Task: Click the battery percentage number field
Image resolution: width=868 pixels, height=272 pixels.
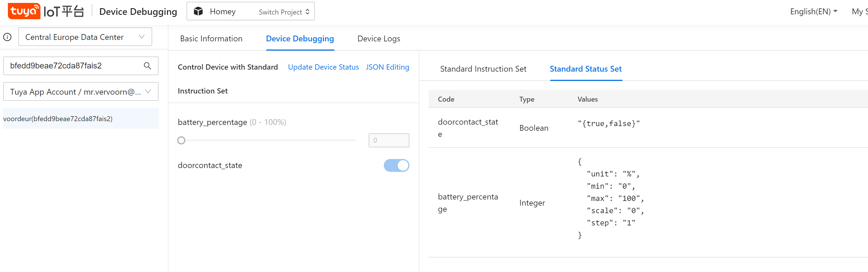Action: (x=388, y=140)
